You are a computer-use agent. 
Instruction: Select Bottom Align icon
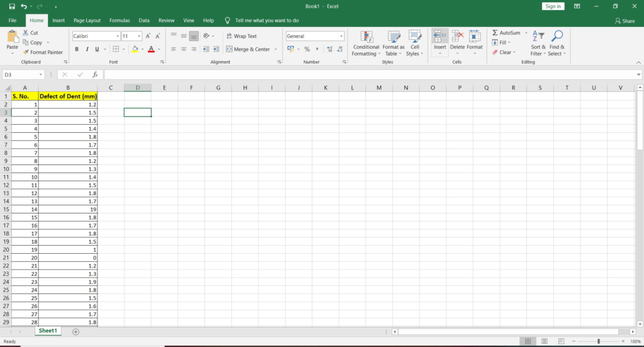tap(194, 36)
